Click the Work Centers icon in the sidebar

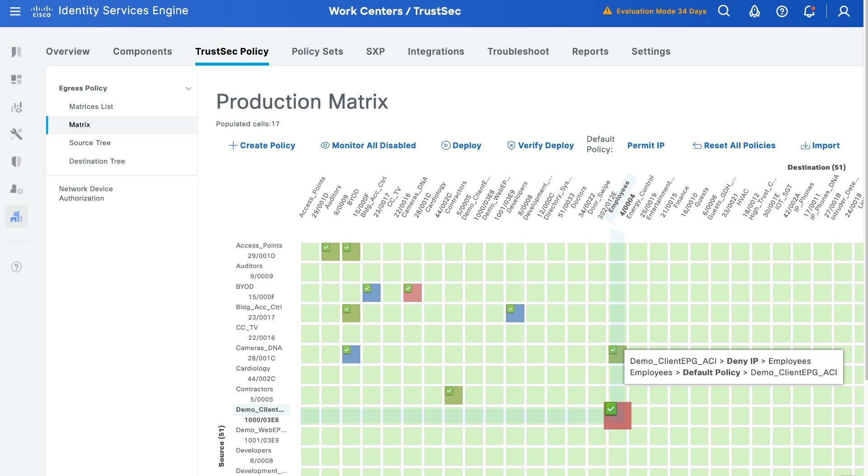point(16,216)
